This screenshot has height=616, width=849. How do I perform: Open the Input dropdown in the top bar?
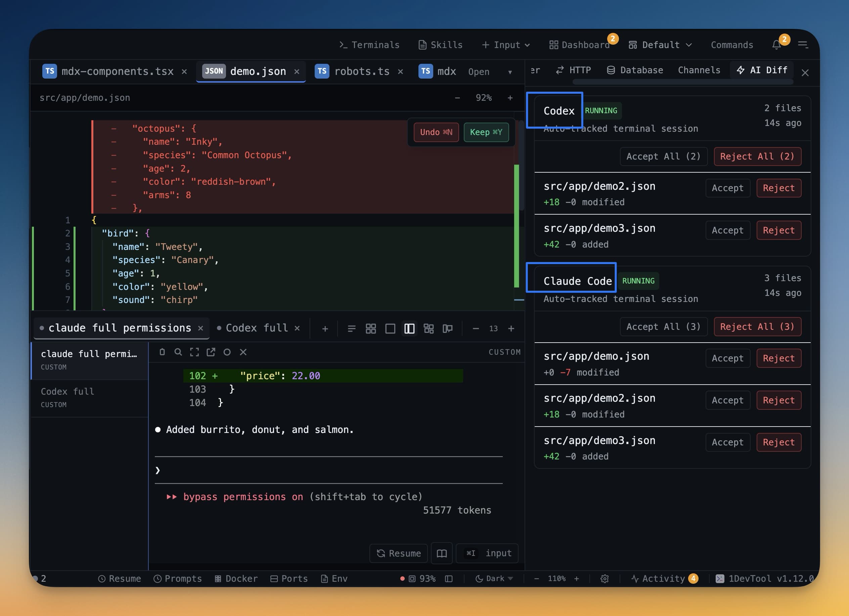(506, 45)
